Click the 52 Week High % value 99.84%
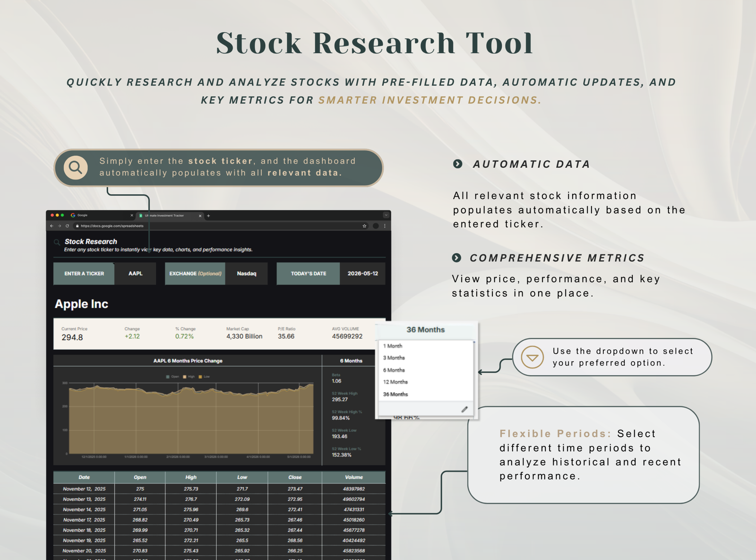Screen dimensions: 756x560 click(x=341, y=418)
